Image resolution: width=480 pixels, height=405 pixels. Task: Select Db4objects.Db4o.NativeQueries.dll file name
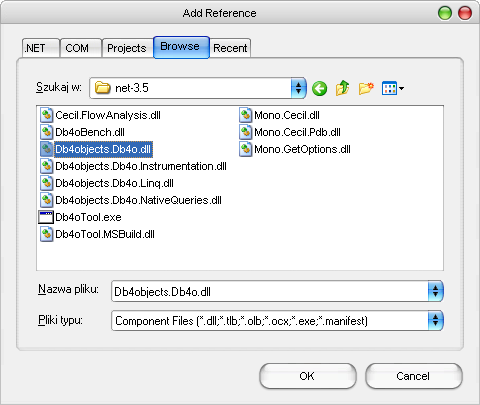pyautogui.click(x=138, y=200)
